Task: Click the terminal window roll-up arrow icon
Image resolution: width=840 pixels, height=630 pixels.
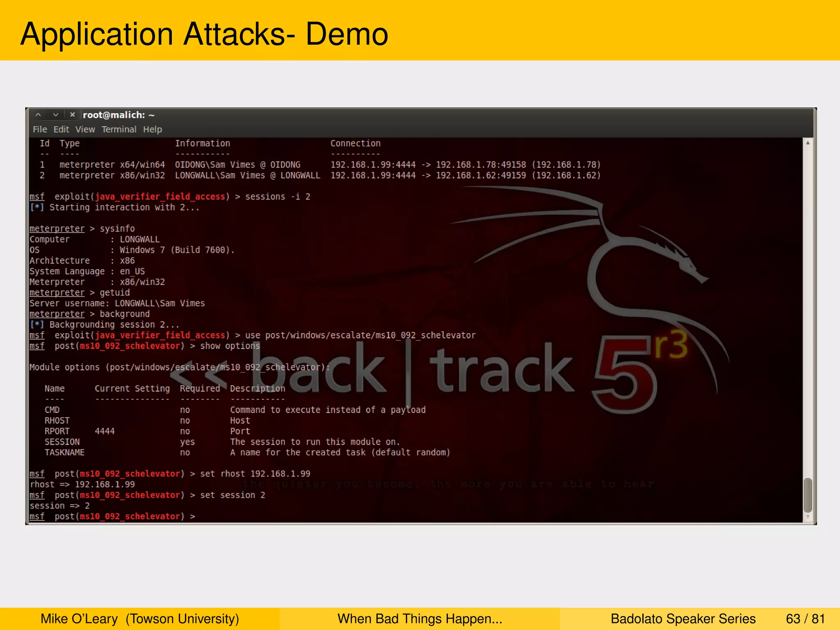Action: click(38, 115)
